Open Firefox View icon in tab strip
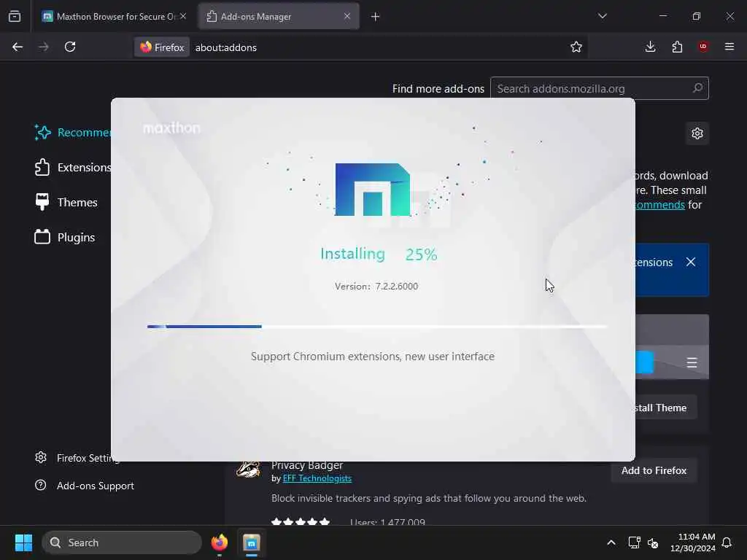Screen dimensions: 747x560 tap(15, 16)
